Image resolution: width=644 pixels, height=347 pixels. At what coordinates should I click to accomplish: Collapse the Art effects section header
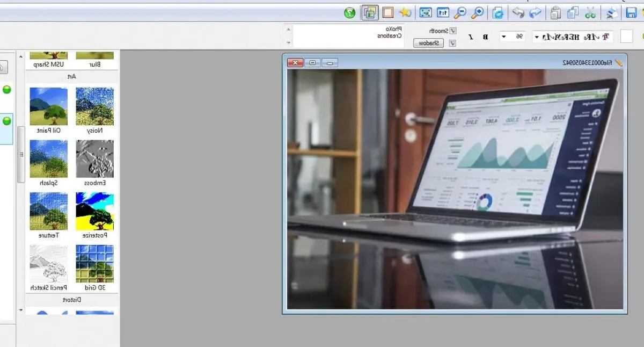pyautogui.click(x=71, y=77)
